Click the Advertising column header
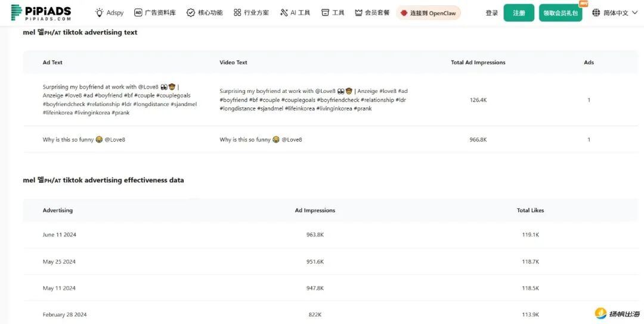Screen dimensions: 644x324 coord(57,210)
